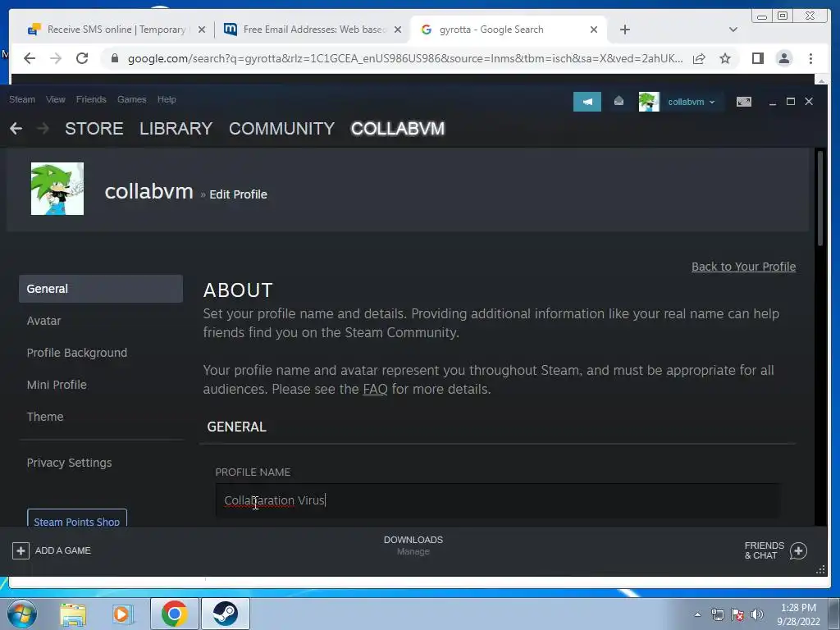Open the Avatar settings section
This screenshot has width=840, height=630.
coord(44,321)
